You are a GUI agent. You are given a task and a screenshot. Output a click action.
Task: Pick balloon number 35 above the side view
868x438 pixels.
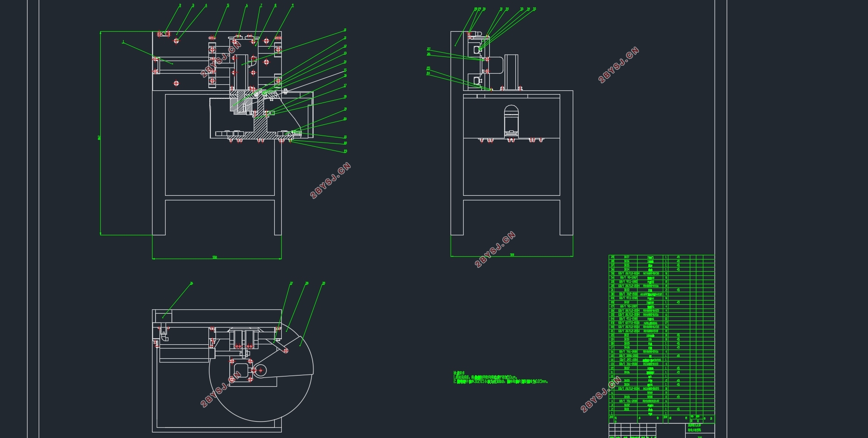pyautogui.click(x=535, y=9)
